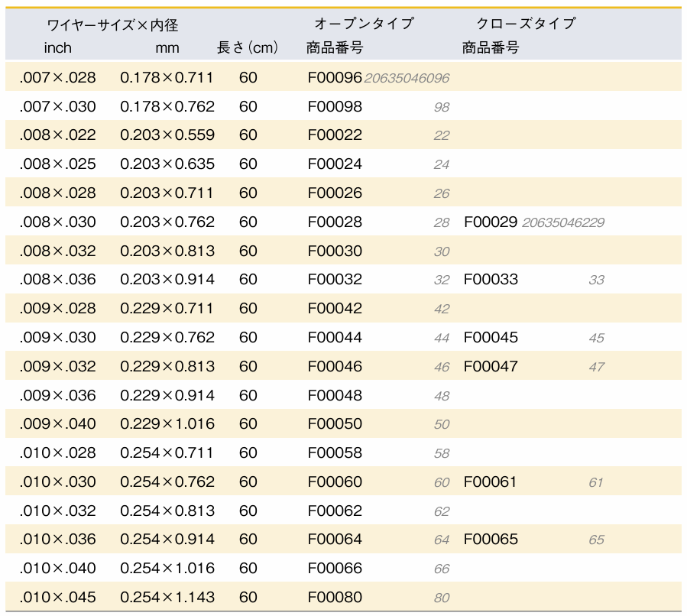Select open type F00046
687x616 pixels.
tap(335, 366)
